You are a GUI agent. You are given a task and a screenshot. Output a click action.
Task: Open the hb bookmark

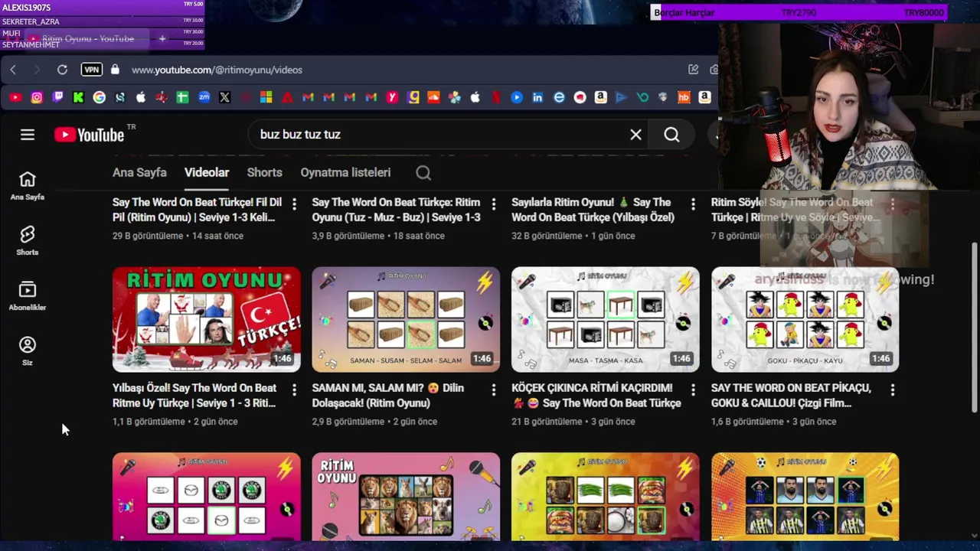[x=684, y=97]
